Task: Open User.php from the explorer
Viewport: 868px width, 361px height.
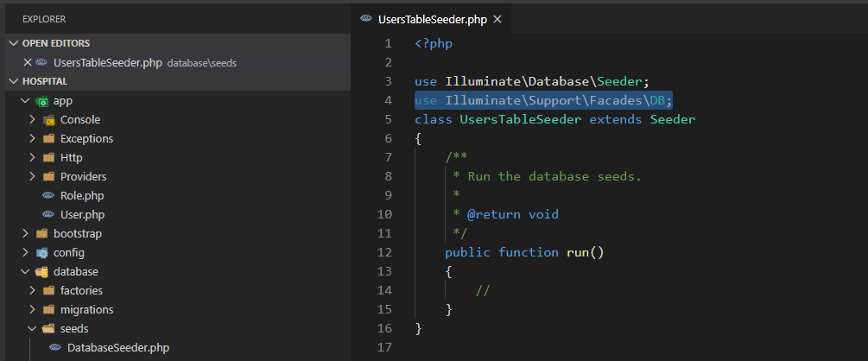Action: tap(82, 215)
